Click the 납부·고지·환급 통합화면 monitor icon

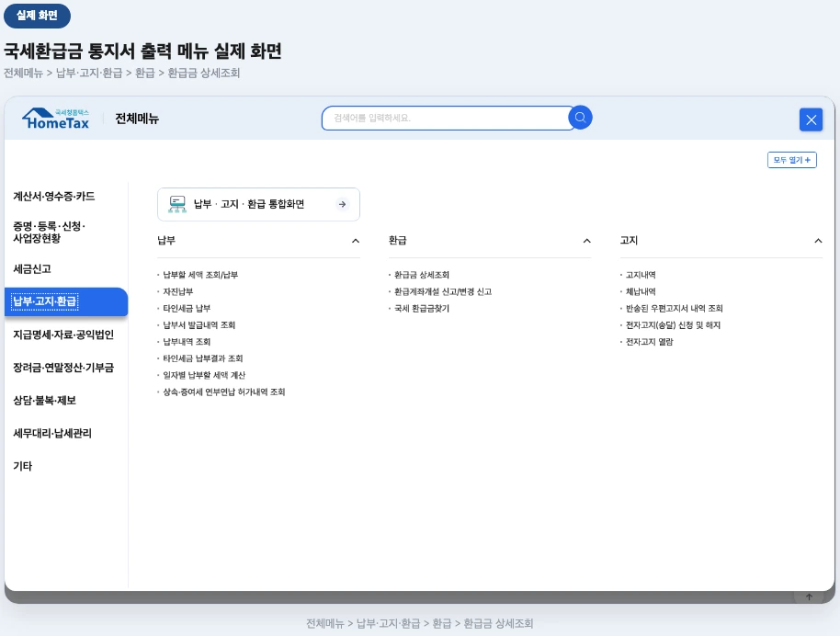tap(177, 204)
